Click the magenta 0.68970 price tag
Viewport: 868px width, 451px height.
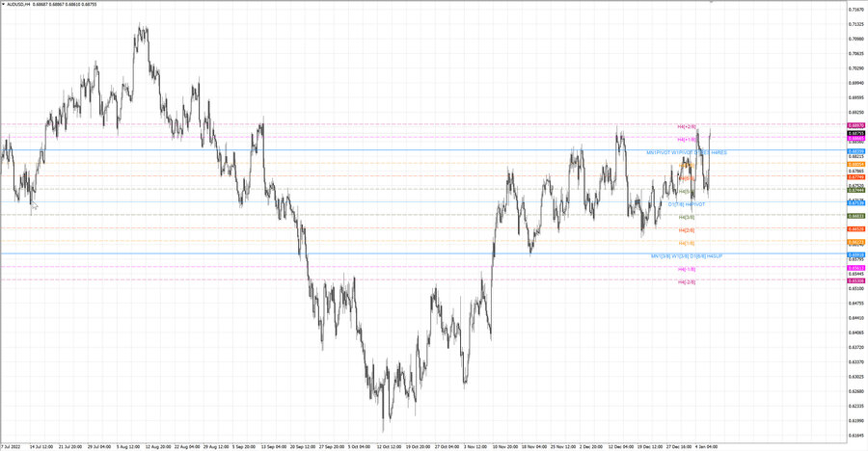click(856, 125)
